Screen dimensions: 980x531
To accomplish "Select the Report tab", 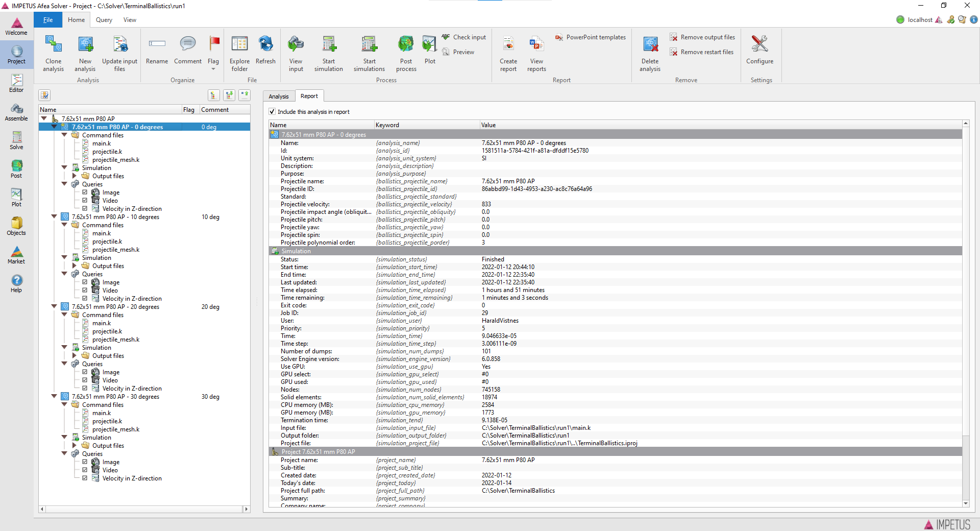I will coord(309,96).
